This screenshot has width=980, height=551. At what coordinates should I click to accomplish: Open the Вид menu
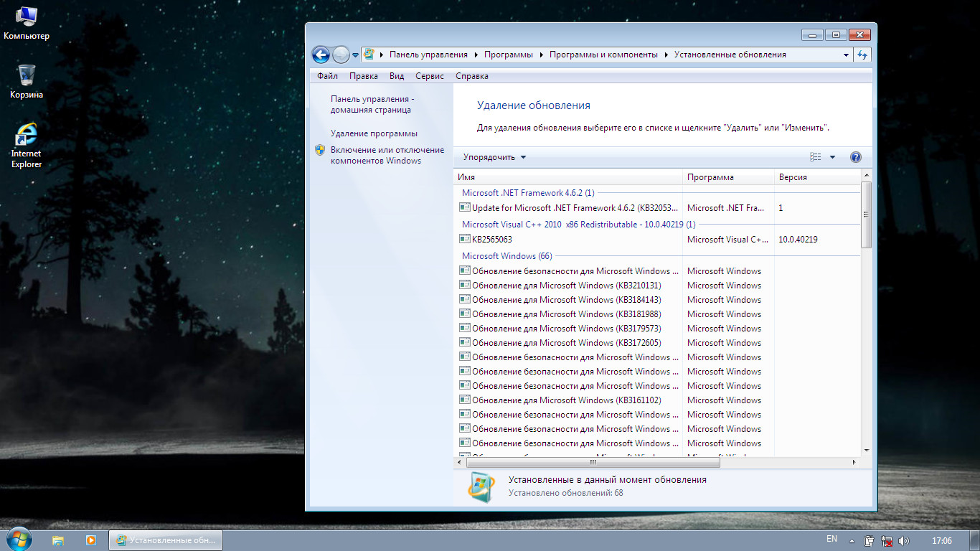(x=397, y=76)
